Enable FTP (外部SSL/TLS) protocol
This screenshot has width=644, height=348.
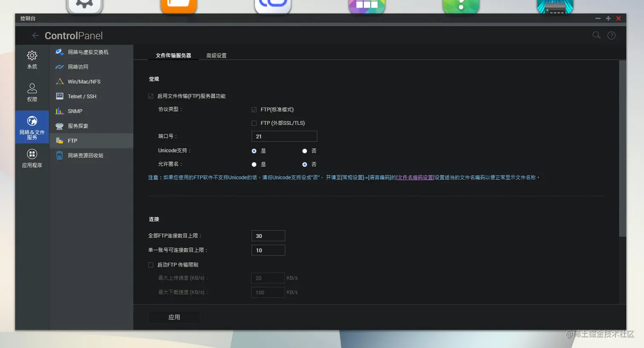[254, 123]
